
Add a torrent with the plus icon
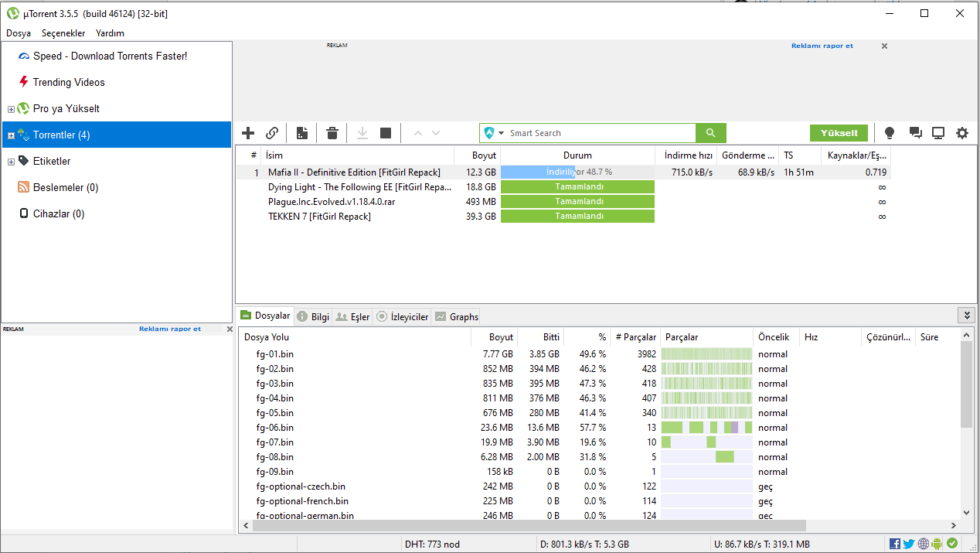pos(248,133)
